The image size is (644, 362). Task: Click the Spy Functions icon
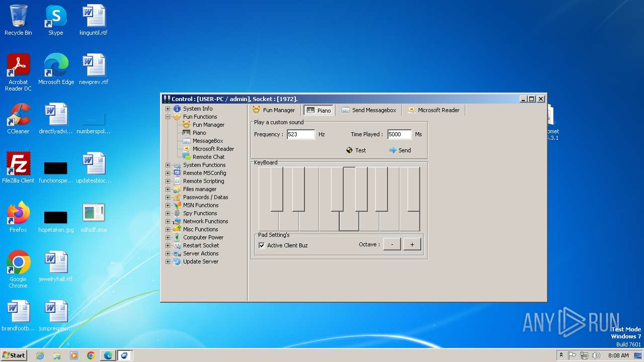click(177, 213)
